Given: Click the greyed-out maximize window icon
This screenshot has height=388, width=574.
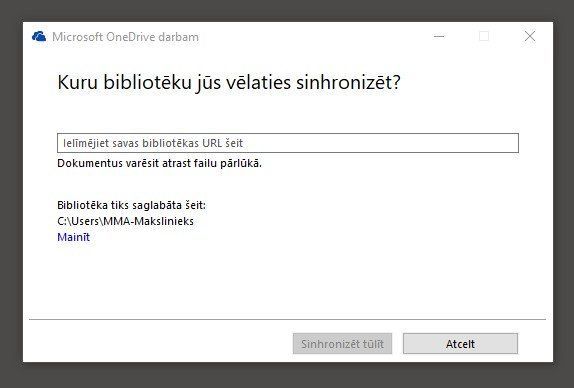Looking at the screenshot, I should coord(484,36).
